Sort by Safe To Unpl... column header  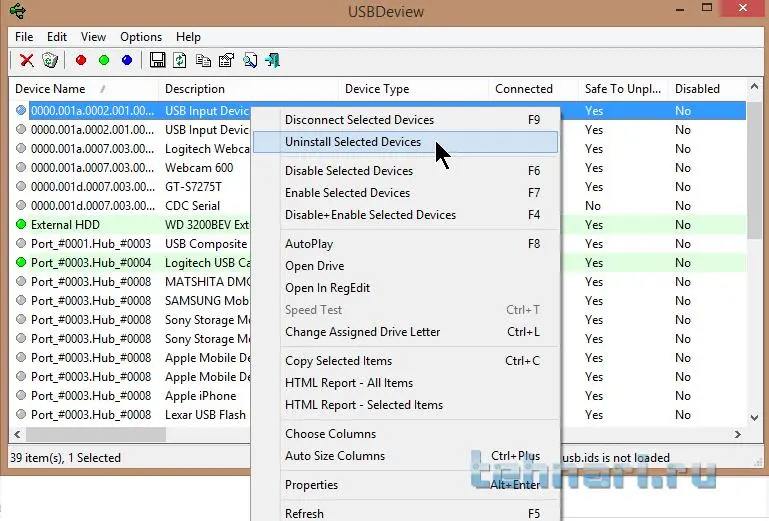coord(623,89)
